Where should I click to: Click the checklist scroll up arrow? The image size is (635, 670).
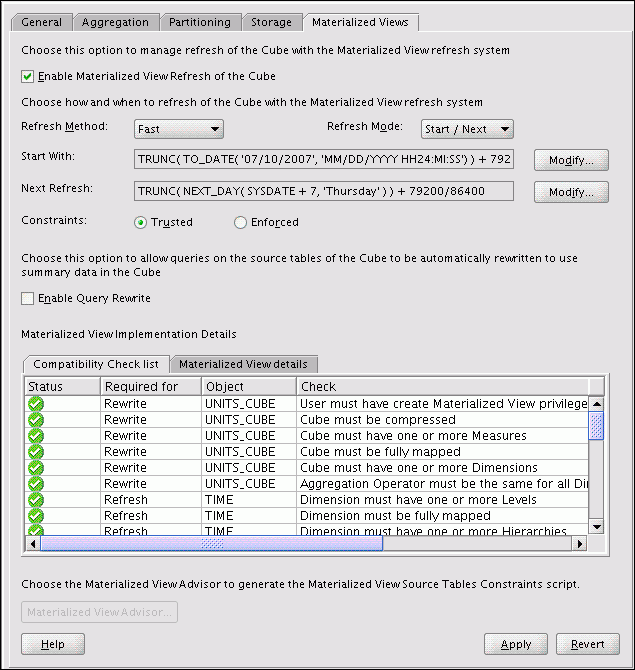click(x=597, y=404)
